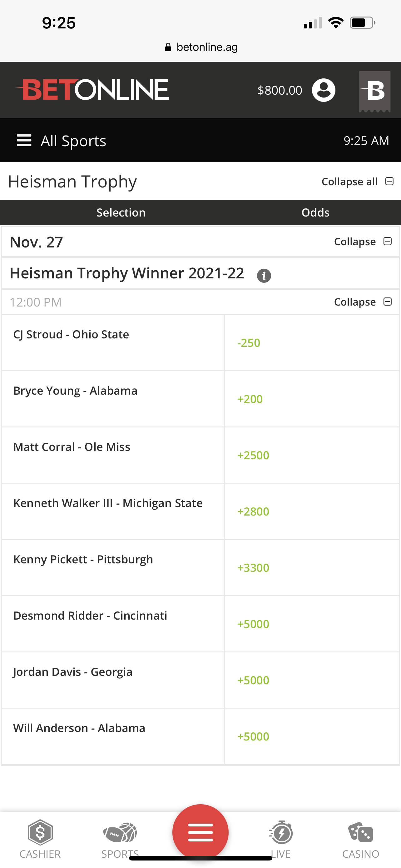Tap the $800.00 account balance

280,90
